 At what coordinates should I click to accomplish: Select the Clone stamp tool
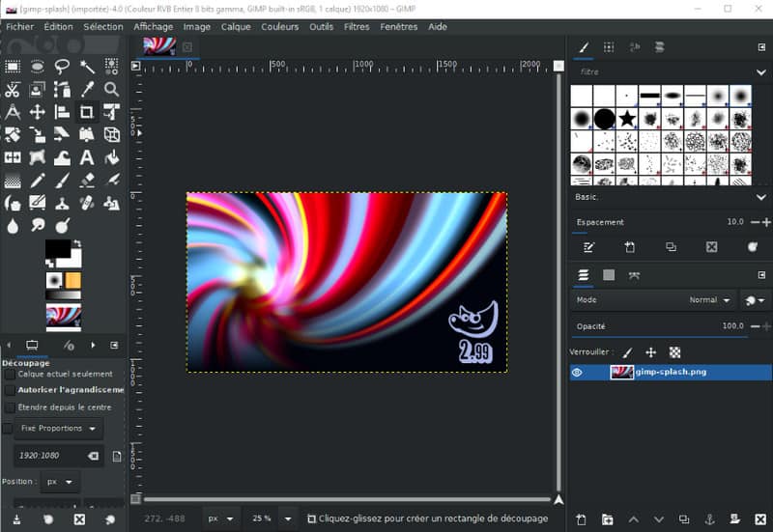[62, 203]
